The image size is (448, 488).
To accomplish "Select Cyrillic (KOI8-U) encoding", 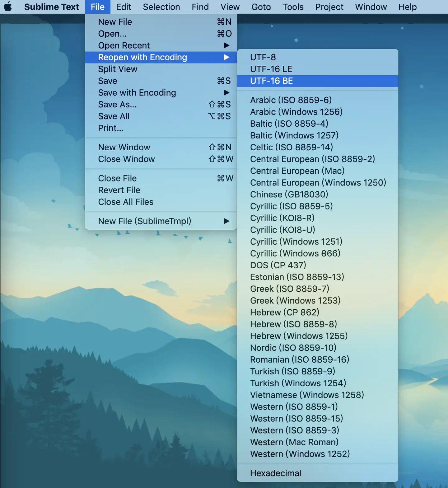I will 318,230.
